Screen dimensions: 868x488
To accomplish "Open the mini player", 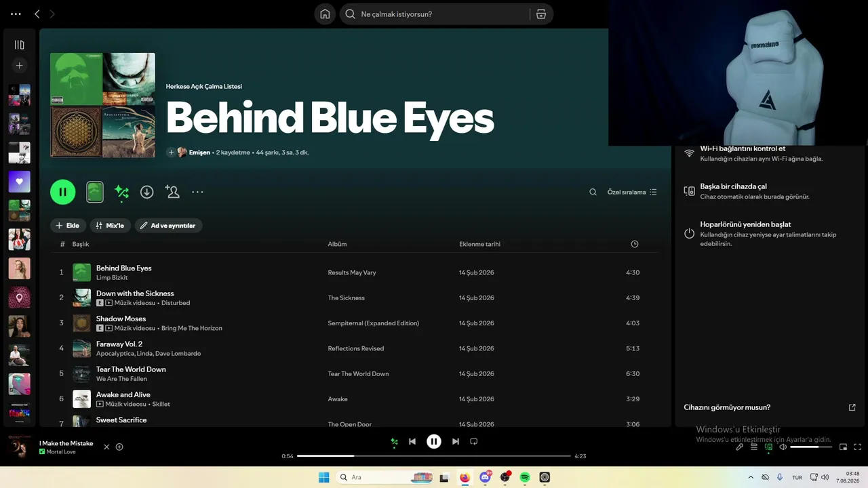I will click(x=844, y=447).
